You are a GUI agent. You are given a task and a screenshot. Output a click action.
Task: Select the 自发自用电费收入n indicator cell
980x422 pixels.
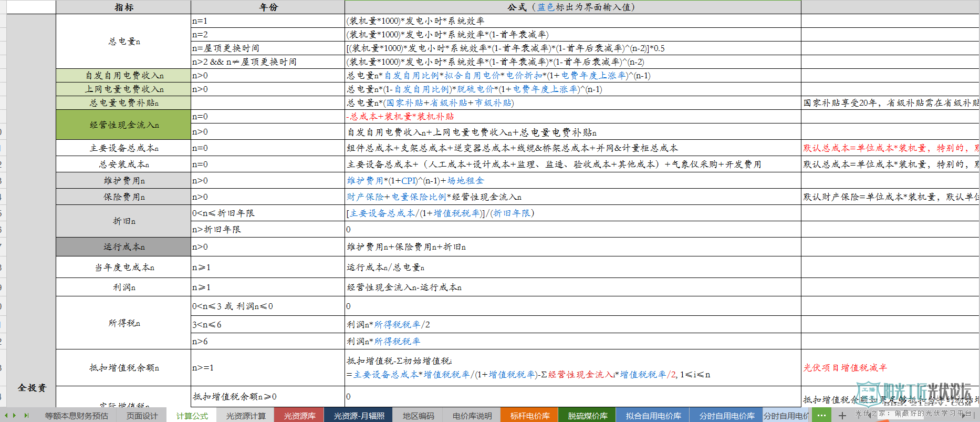[123, 76]
